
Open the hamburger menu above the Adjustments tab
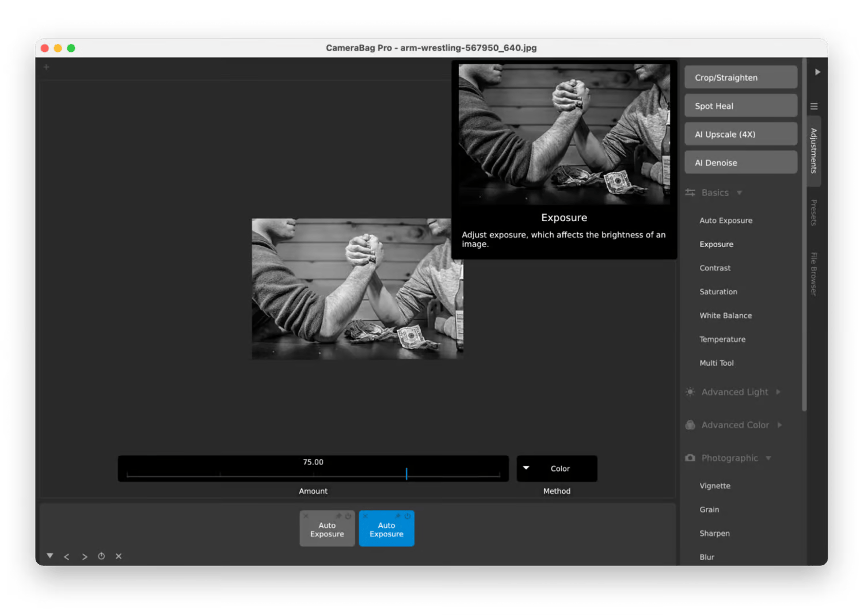click(814, 107)
